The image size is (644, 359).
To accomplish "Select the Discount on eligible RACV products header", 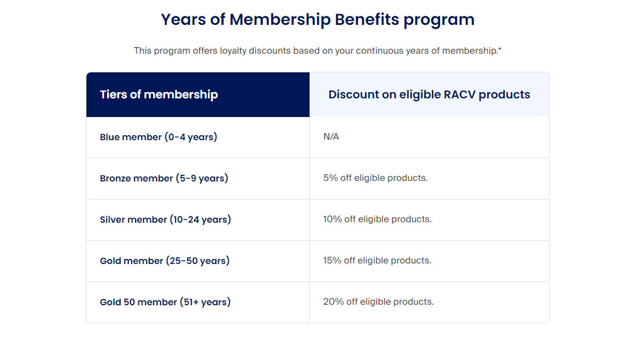I will [429, 94].
